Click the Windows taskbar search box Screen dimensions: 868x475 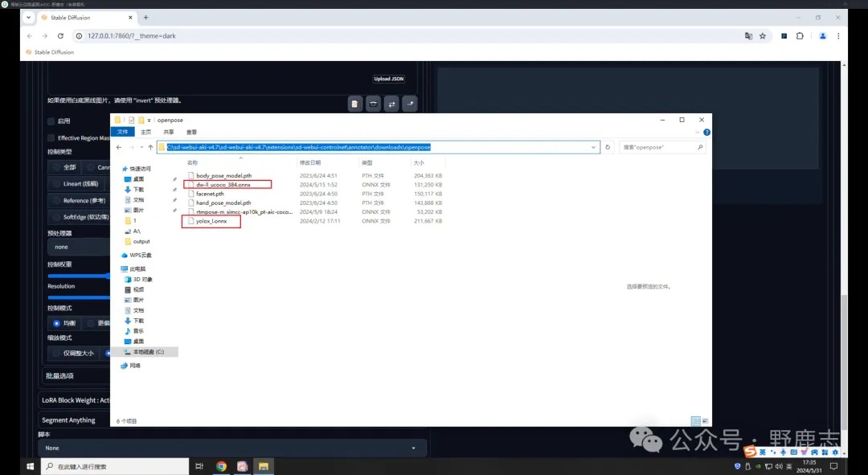pos(115,467)
